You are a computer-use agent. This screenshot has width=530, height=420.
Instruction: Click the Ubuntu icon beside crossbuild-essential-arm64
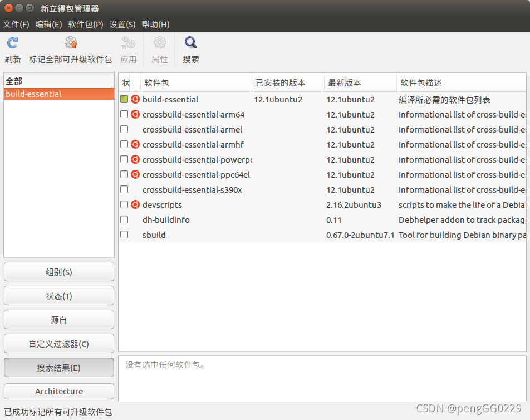tap(135, 114)
